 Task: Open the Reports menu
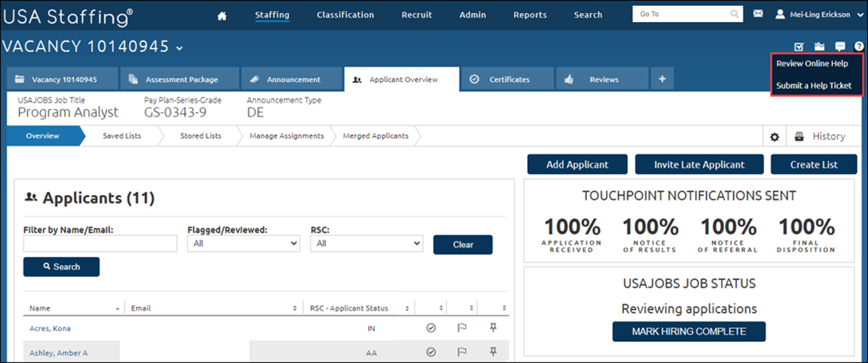pos(530,15)
